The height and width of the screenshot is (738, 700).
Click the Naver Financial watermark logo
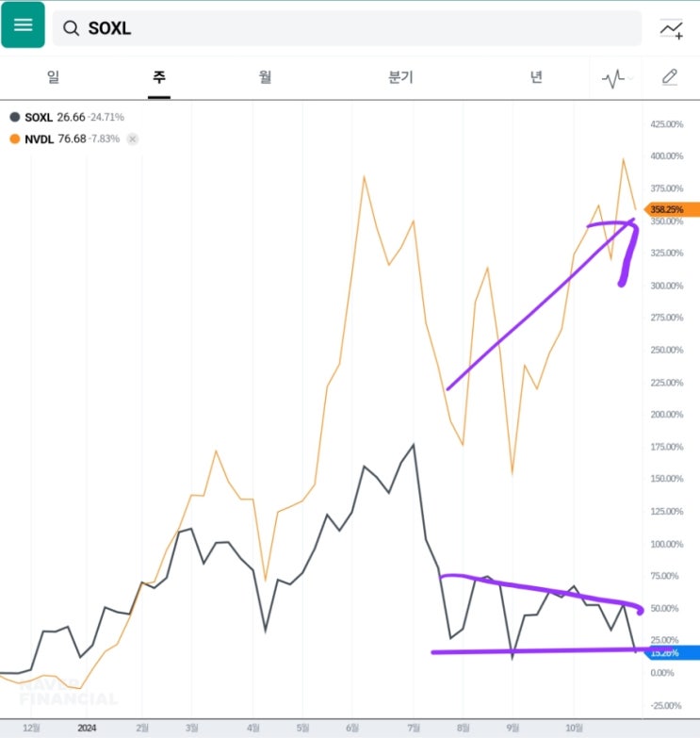[x=69, y=692]
